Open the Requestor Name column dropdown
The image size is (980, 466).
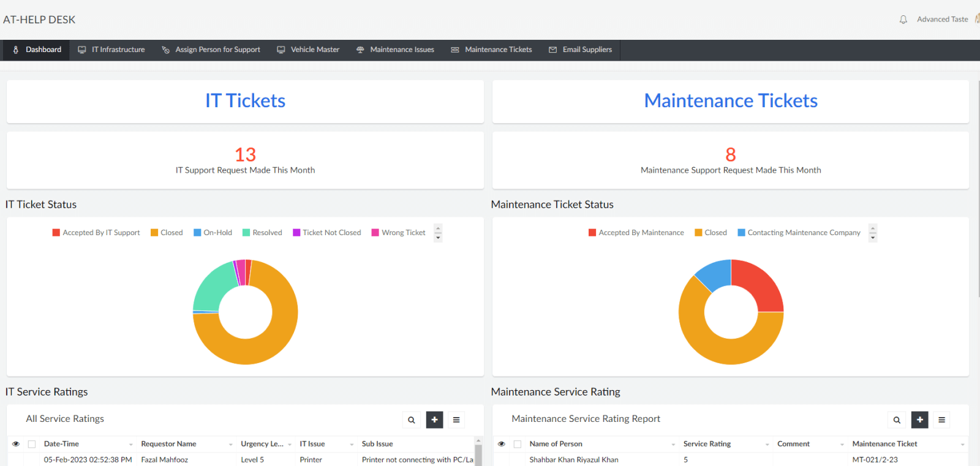[x=230, y=445]
